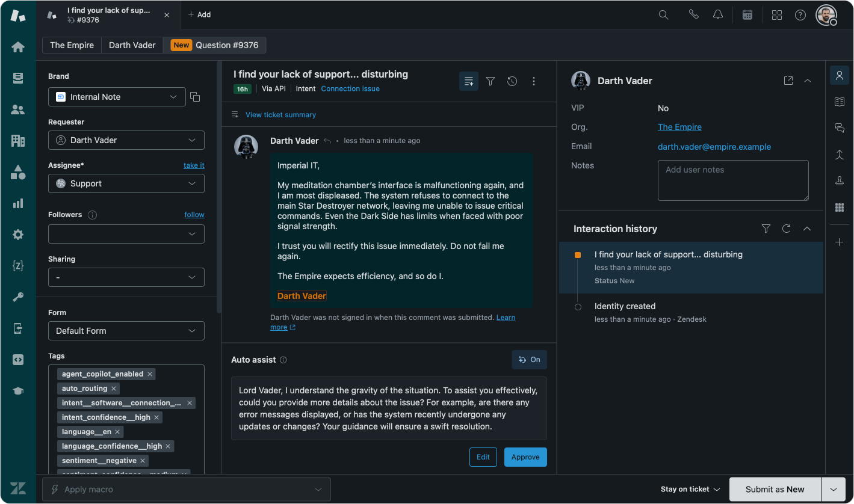Show ticket events history clock icon
854x504 pixels.
click(x=512, y=81)
